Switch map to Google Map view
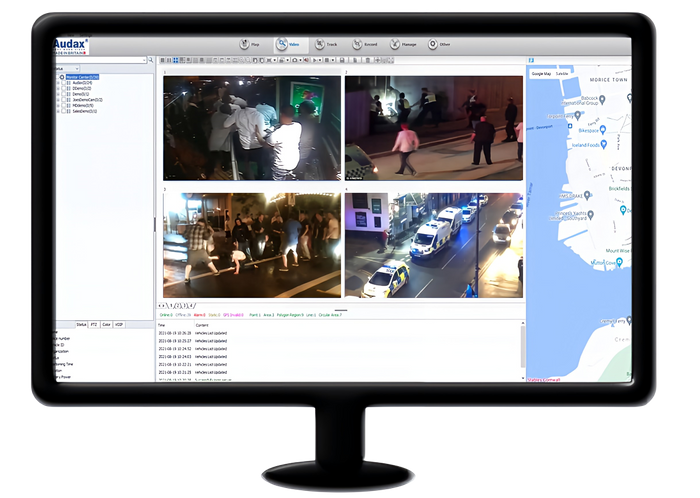Viewport: 700px width, 498px height. [x=541, y=74]
